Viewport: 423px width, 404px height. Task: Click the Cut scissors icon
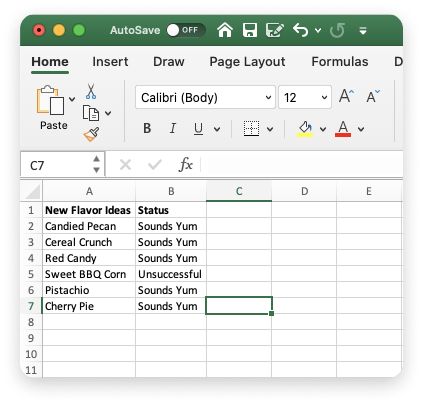point(91,91)
